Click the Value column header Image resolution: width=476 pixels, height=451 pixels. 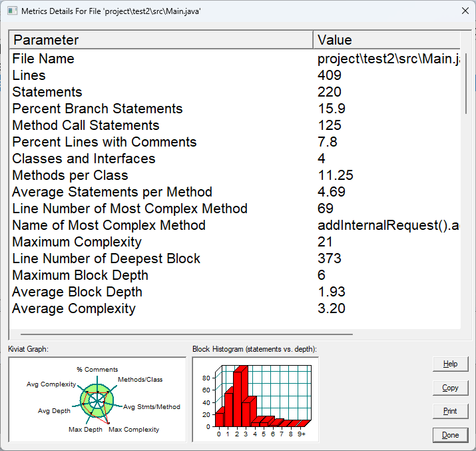point(387,40)
